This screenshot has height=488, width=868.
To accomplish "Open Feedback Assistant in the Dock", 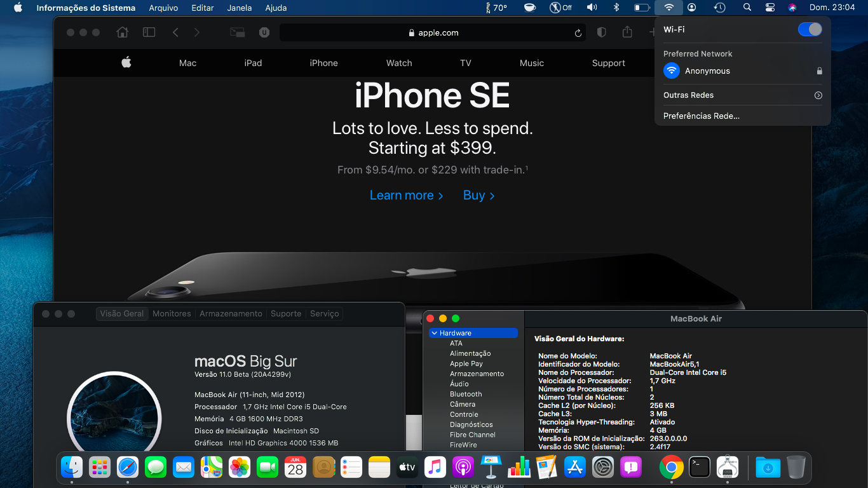I will pos(631,468).
